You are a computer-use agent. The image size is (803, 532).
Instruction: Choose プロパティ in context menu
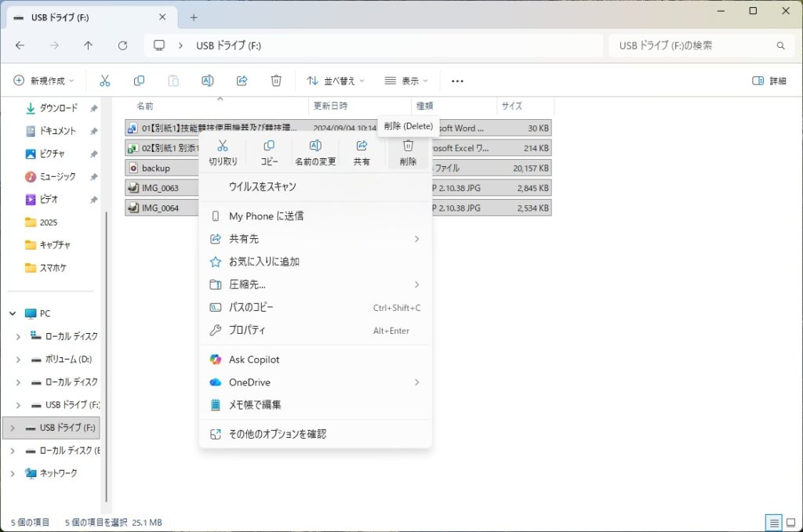(247, 331)
